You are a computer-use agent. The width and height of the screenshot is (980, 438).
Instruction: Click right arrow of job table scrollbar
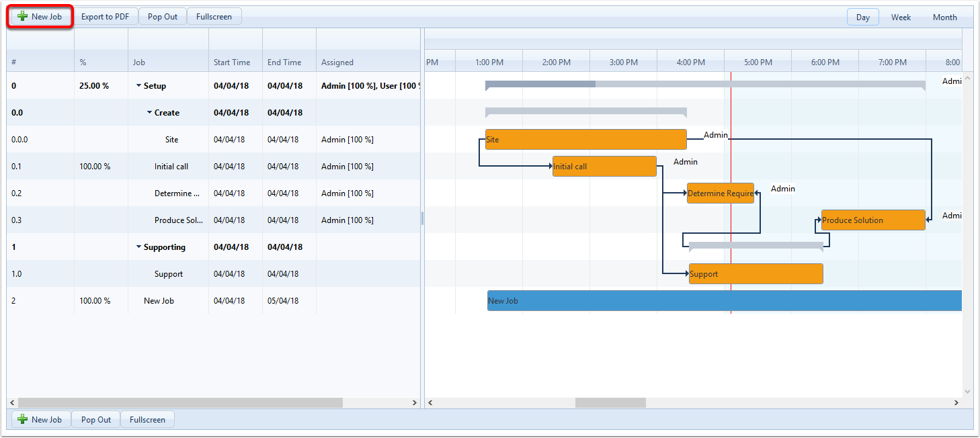[x=414, y=402]
